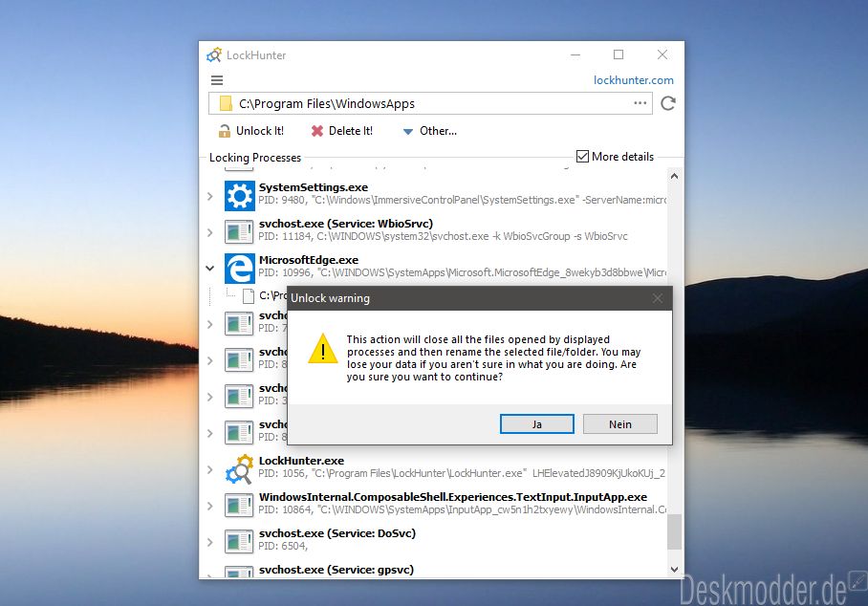Select the svchost.exe (Service: gpsvc) name
The image size is (868, 606).
[336, 570]
